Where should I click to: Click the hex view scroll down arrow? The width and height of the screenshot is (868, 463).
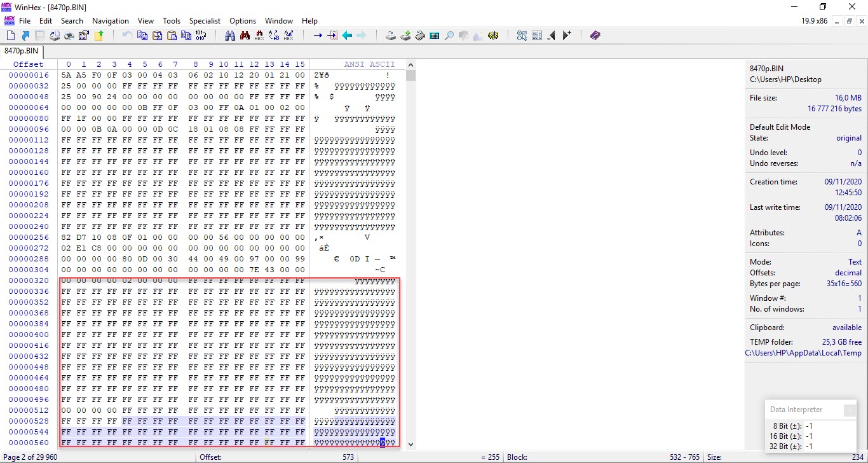410,444
